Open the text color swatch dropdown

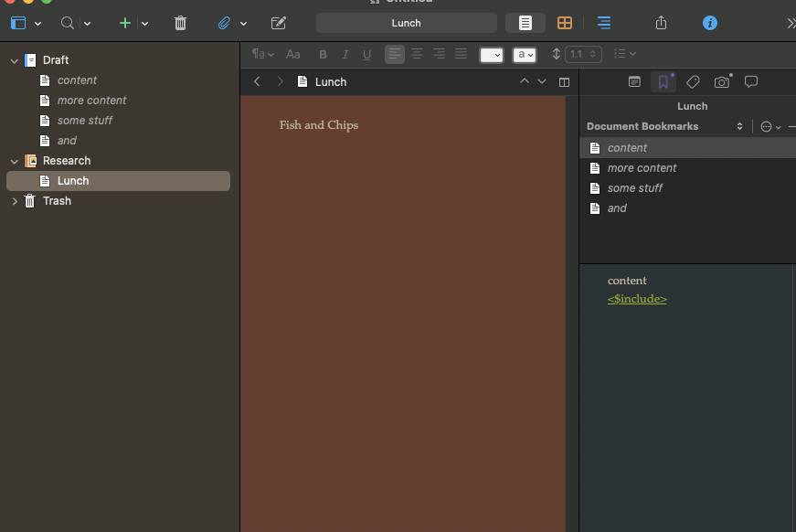pos(492,55)
